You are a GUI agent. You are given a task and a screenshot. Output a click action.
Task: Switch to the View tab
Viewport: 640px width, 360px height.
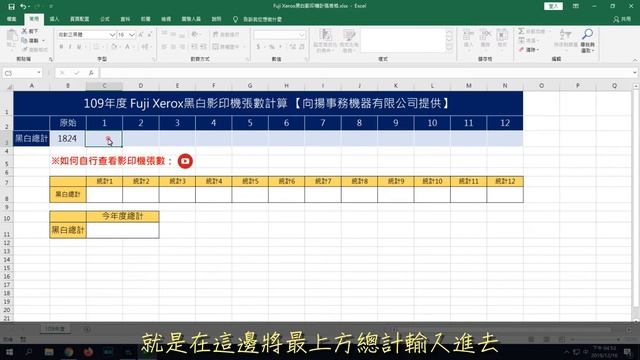[166, 19]
